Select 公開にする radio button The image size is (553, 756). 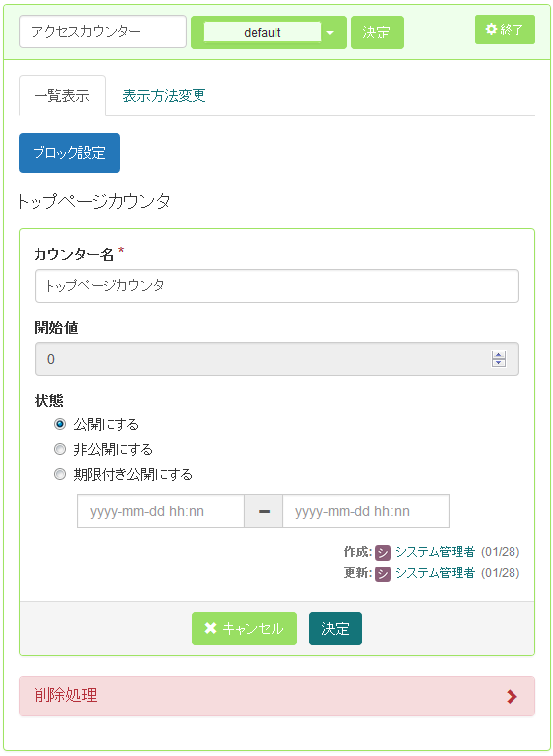[60, 424]
